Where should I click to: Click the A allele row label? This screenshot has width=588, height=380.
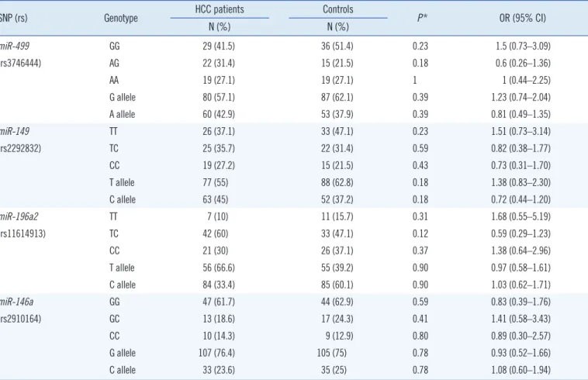coord(123,114)
